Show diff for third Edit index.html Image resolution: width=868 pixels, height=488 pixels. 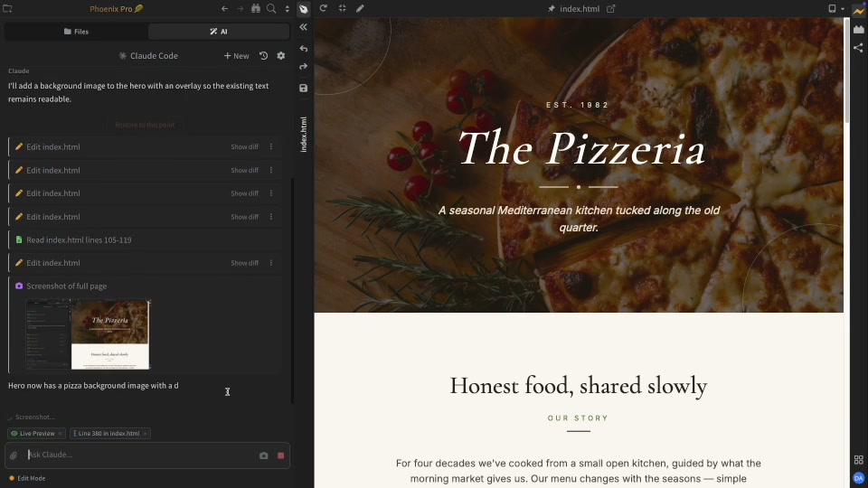click(x=245, y=193)
